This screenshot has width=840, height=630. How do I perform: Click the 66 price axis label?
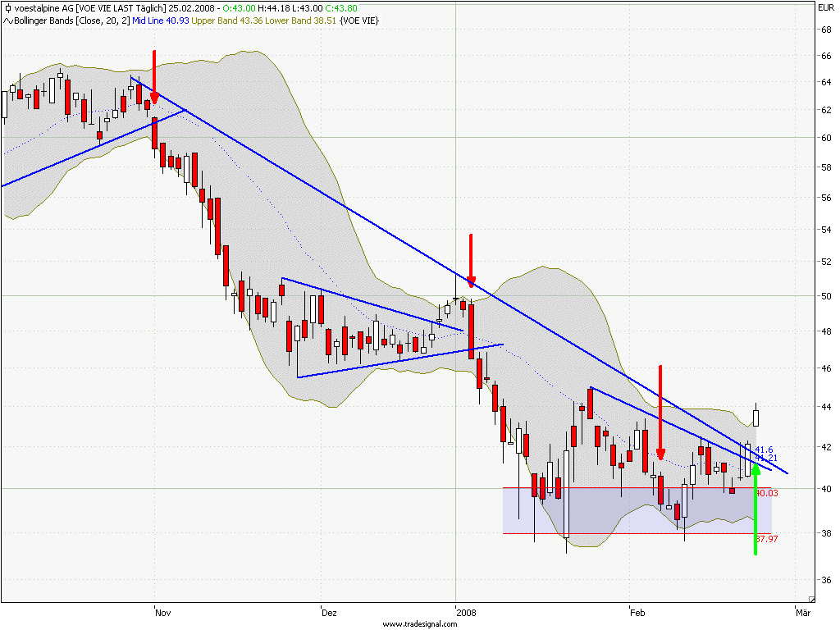826,56
